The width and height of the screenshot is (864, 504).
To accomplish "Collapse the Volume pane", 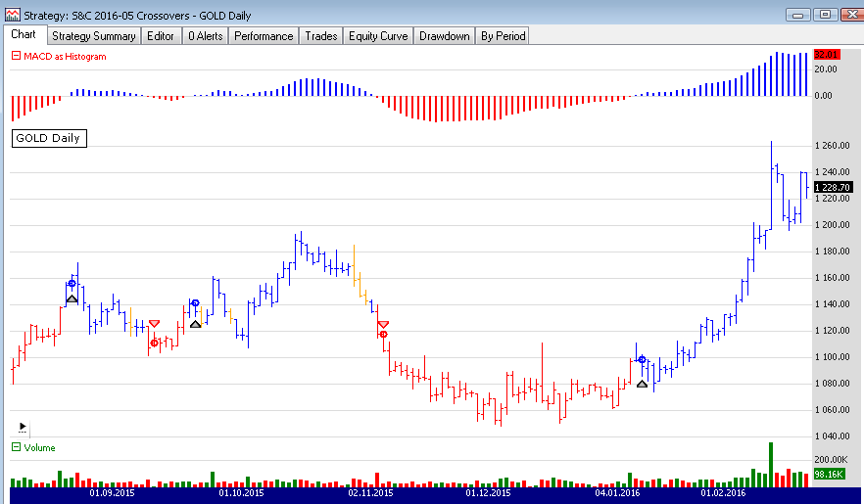I will coord(15,448).
